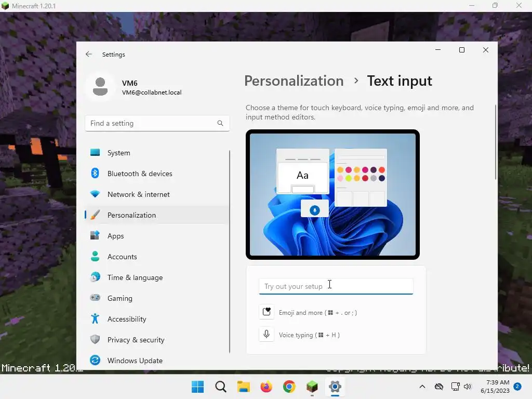Close the Settings window
Image resolution: width=532 pixels, height=399 pixels.
(486, 50)
